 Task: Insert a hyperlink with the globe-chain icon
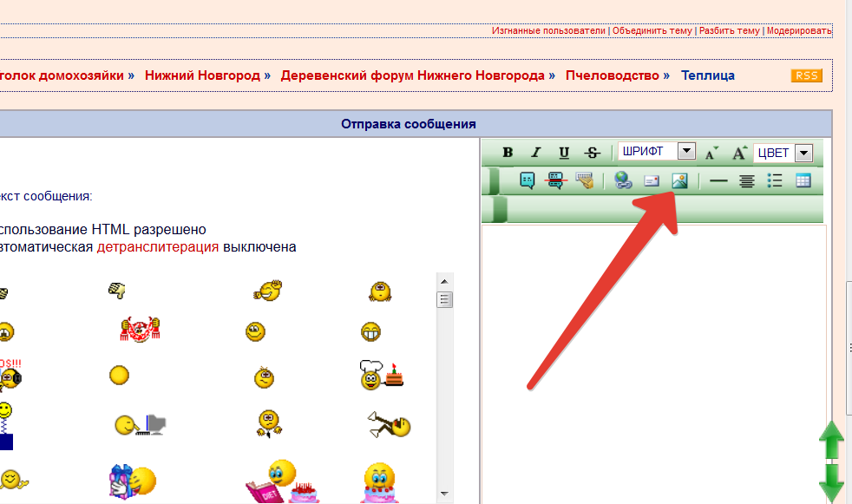pyautogui.click(x=622, y=180)
